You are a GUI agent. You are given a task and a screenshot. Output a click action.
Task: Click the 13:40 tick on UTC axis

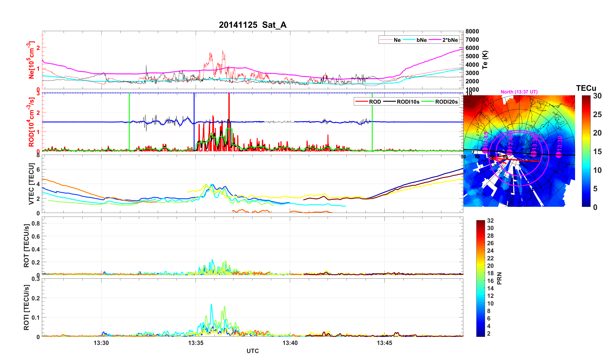tap(290, 343)
